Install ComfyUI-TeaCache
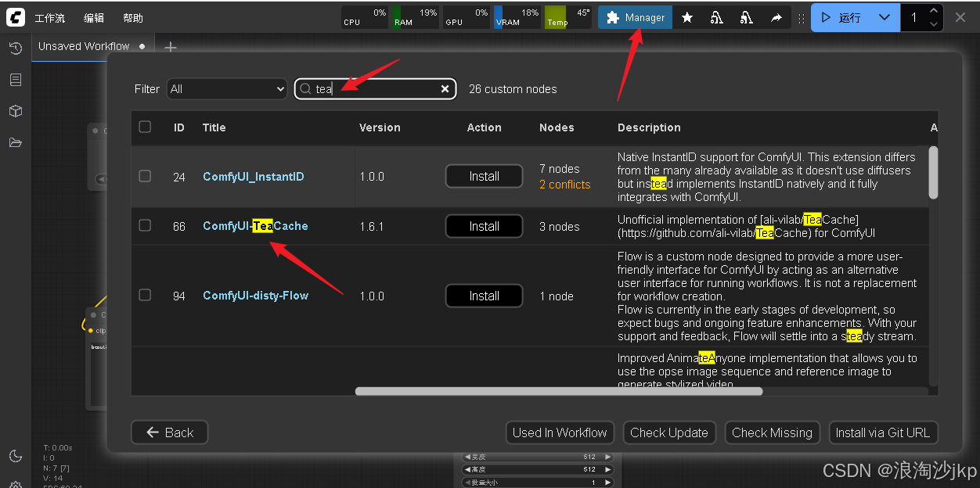980x488 pixels. [485, 226]
